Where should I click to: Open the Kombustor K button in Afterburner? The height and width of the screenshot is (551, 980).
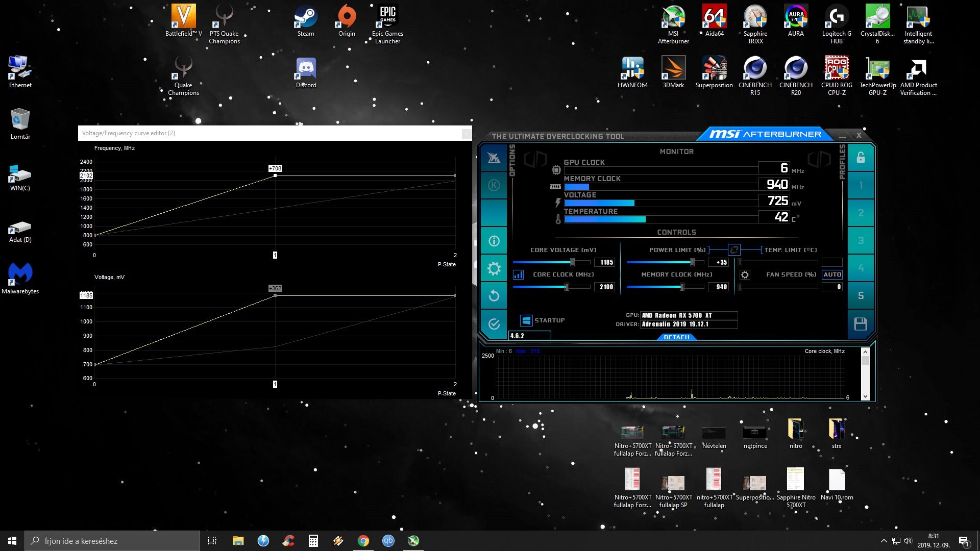coord(494,185)
